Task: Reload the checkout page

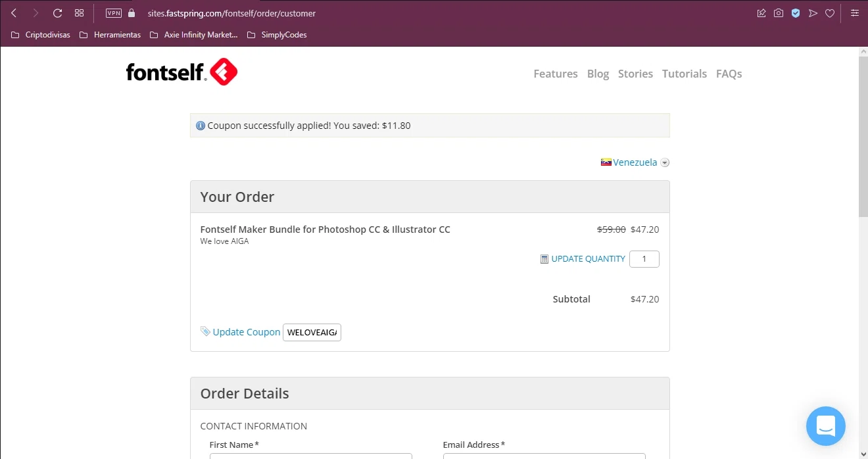Action: point(57,13)
